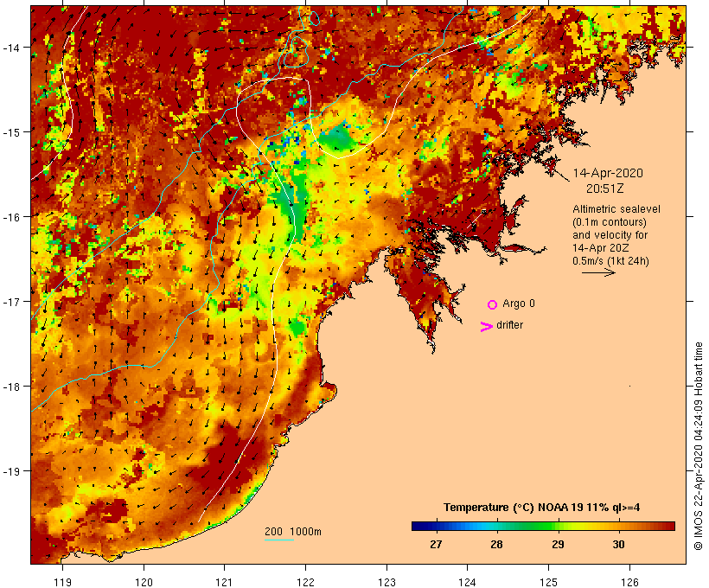Click the '(0.1m contours)' text
709x588 pixels.
(x=610, y=222)
